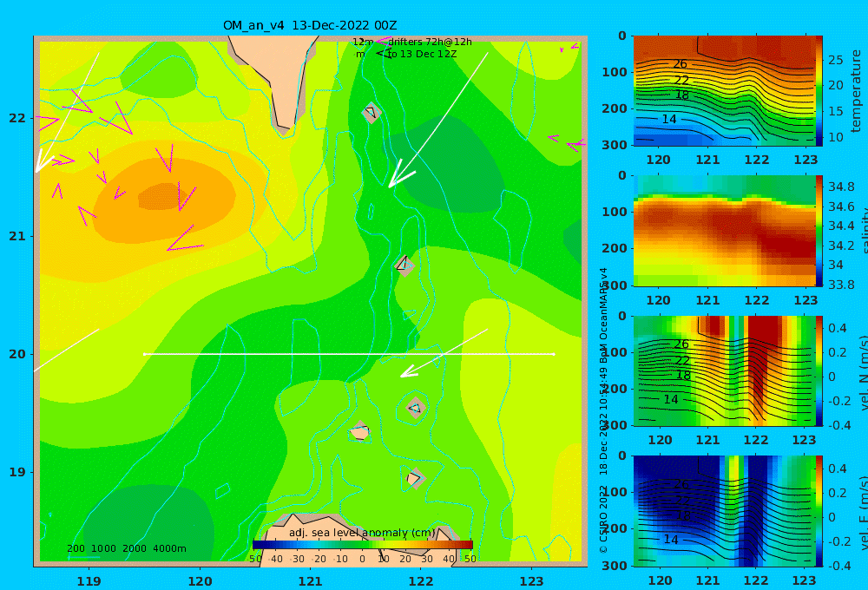Click latitude label 19 on main map
868x590 pixels.
click(17, 472)
